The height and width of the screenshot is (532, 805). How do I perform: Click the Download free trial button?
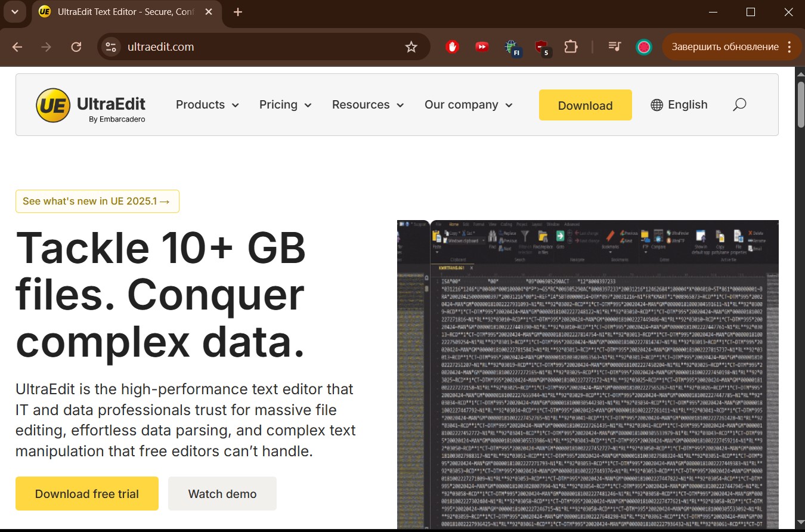[87, 494]
